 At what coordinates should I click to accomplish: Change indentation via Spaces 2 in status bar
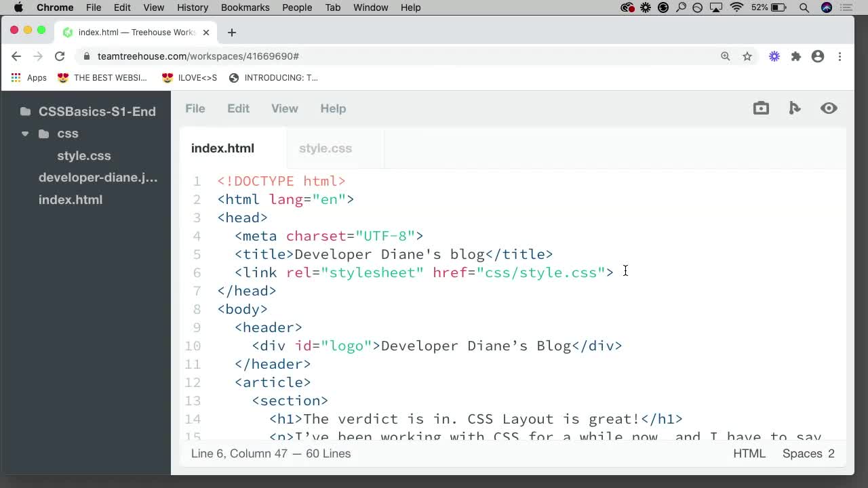808,453
